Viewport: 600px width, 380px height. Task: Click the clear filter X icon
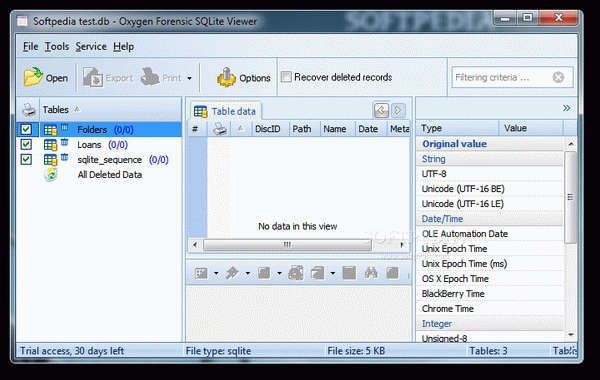558,77
